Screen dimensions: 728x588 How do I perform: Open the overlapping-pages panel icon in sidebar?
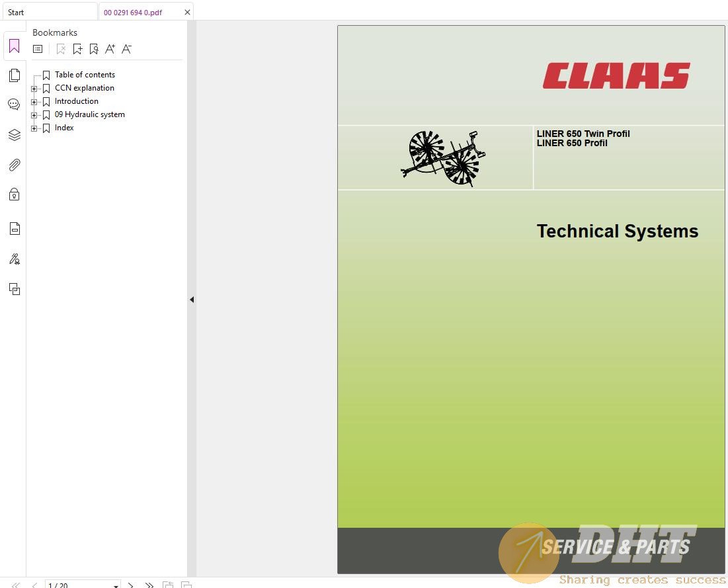click(15, 289)
